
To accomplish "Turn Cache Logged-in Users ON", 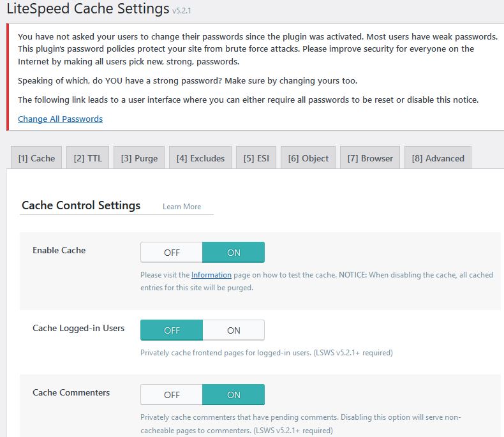I will coord(233,330).
